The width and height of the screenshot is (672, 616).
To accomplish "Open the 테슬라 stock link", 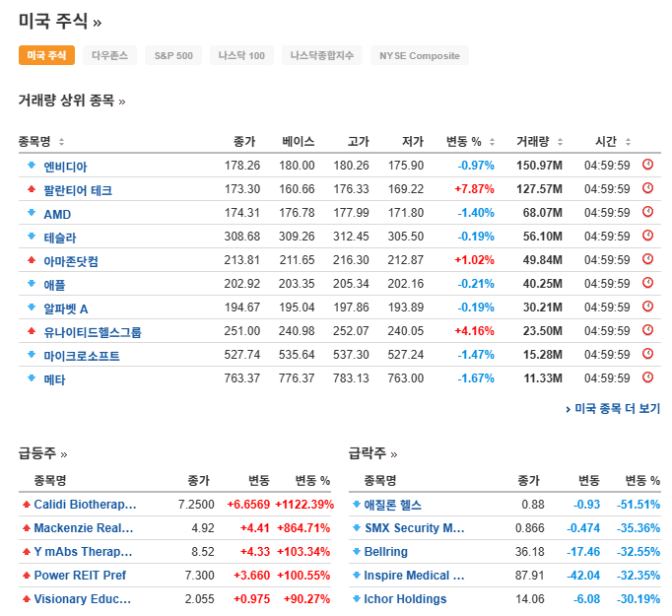I will point(60,238).
